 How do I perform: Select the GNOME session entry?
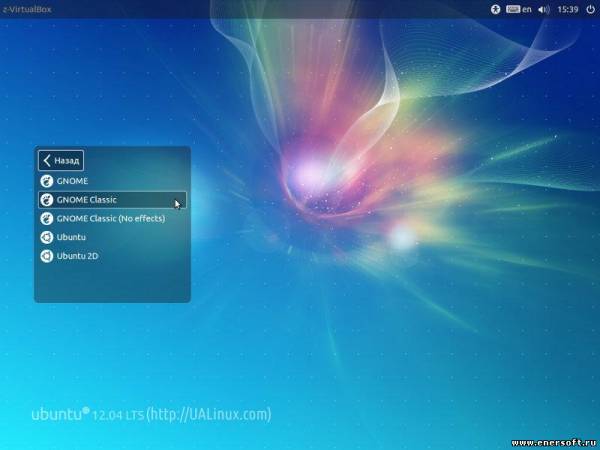(112, 181)
